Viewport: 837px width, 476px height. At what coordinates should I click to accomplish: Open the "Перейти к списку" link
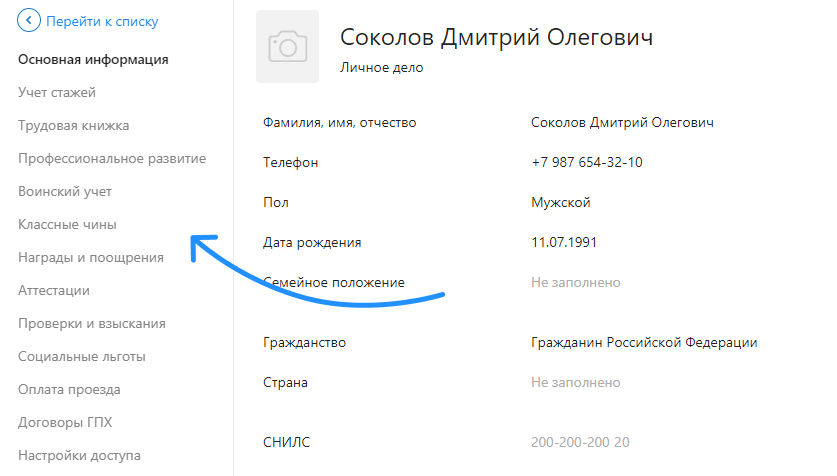pos(102,21)
